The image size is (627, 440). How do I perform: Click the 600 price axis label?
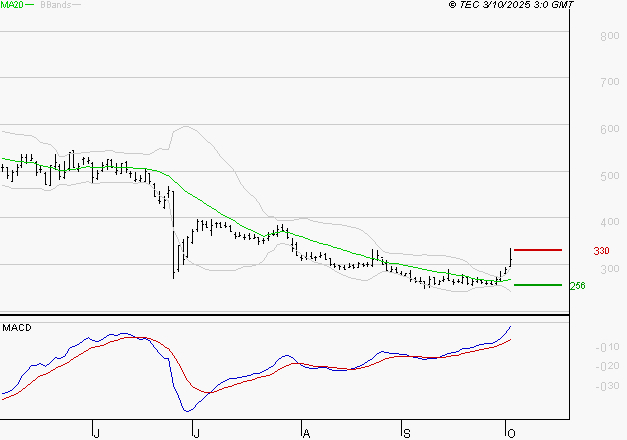pos(607,129)
